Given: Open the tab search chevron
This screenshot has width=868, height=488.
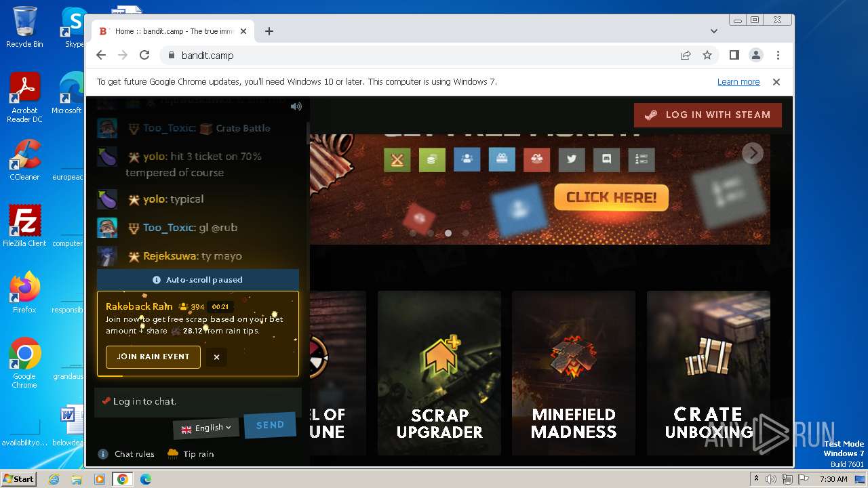Looking at the screenshot, I should pos(714,31).
